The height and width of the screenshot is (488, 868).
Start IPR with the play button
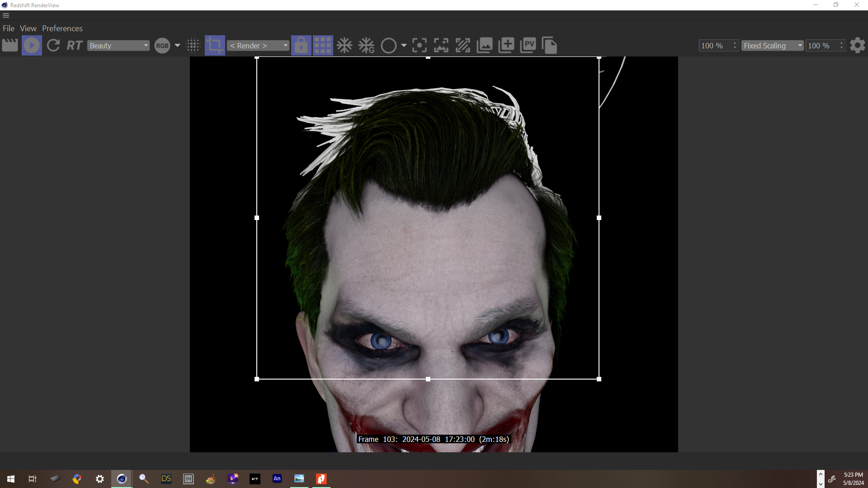tap(32, 46)
